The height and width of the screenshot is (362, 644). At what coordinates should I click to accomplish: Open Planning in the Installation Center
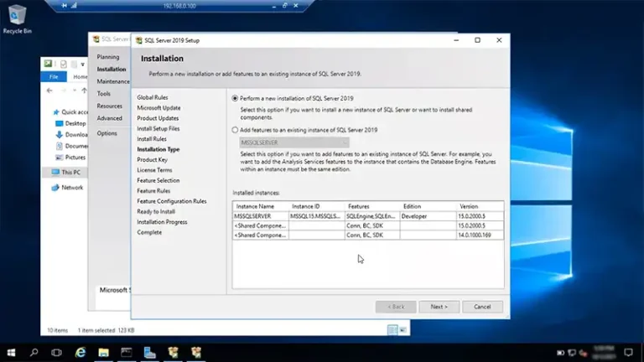108,57
